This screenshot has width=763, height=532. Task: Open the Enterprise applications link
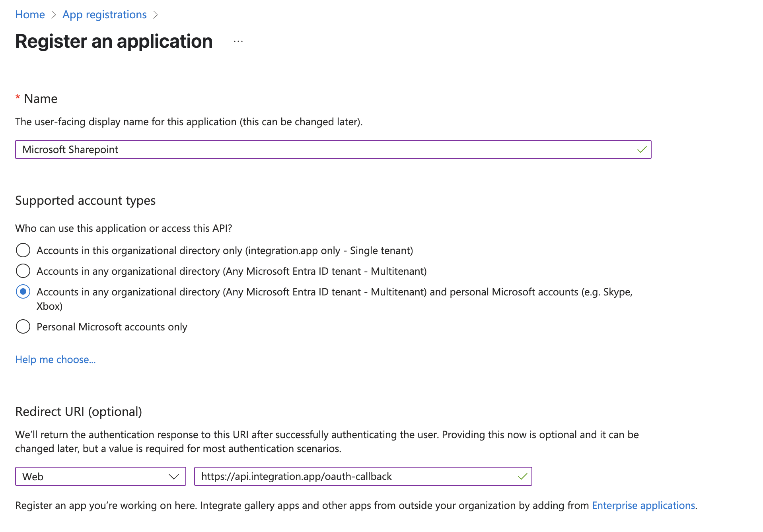tap(643, 505)
